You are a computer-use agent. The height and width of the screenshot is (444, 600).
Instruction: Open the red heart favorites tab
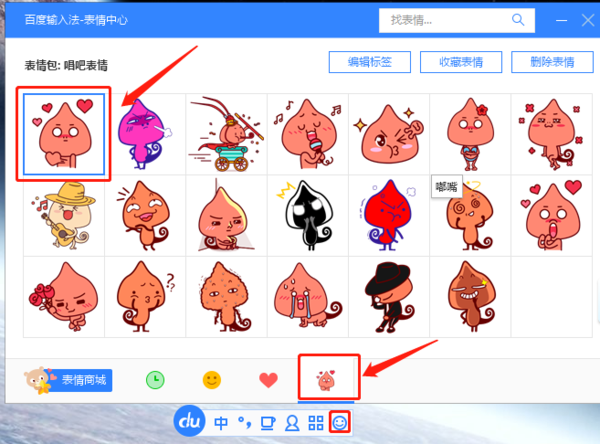(268, 380)
